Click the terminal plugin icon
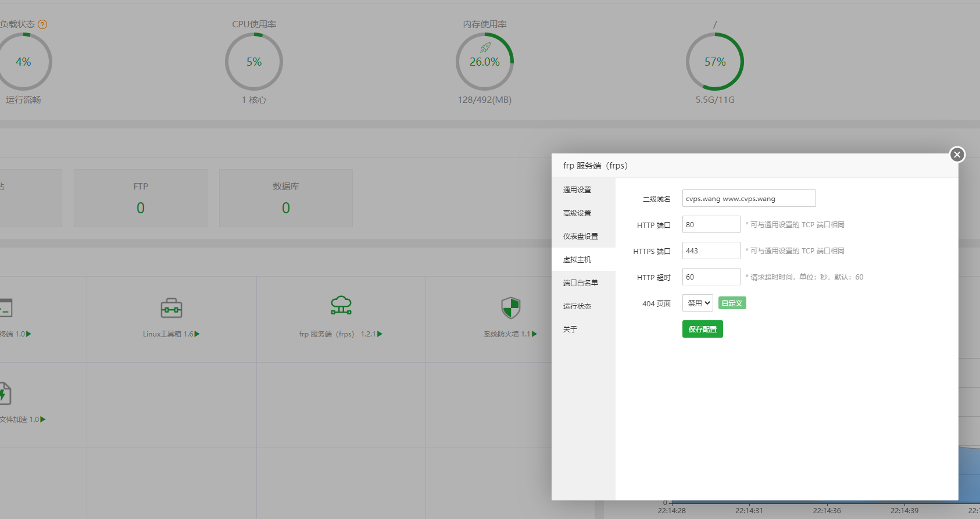 5,308
